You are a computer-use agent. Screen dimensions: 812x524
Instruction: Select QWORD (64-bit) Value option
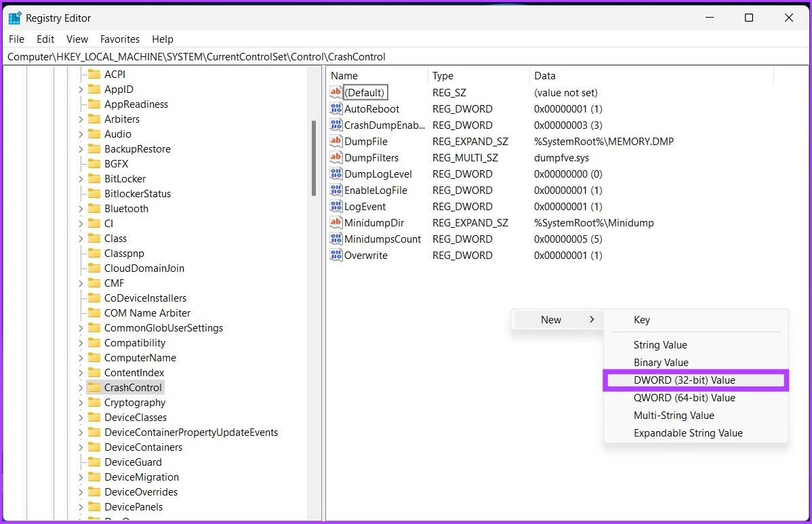684,398
